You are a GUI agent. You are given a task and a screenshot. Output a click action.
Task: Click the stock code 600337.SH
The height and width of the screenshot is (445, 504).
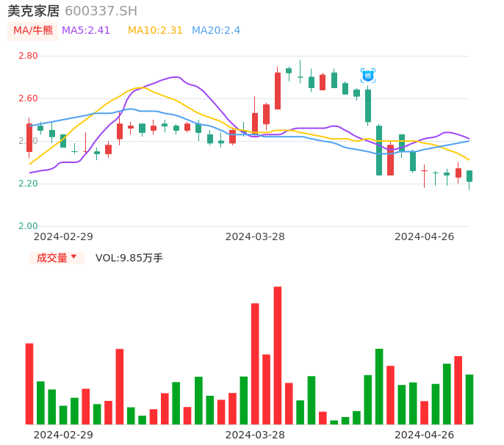point(101,11)
